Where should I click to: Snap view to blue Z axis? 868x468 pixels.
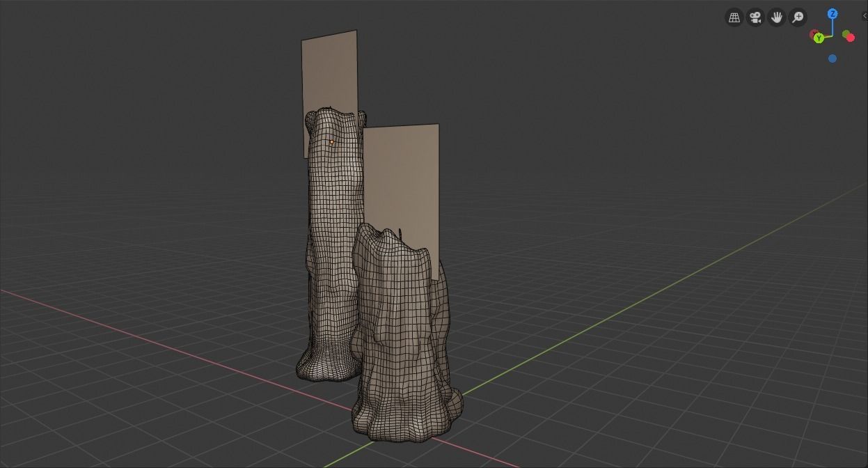(x=833, y=14)
